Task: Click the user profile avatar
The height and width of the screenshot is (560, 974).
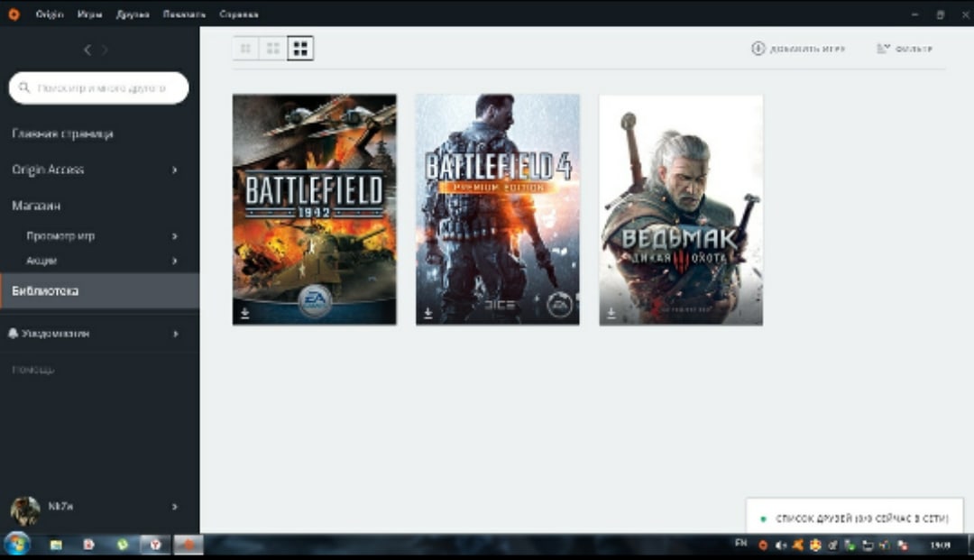Action: (x=25, y=510)
